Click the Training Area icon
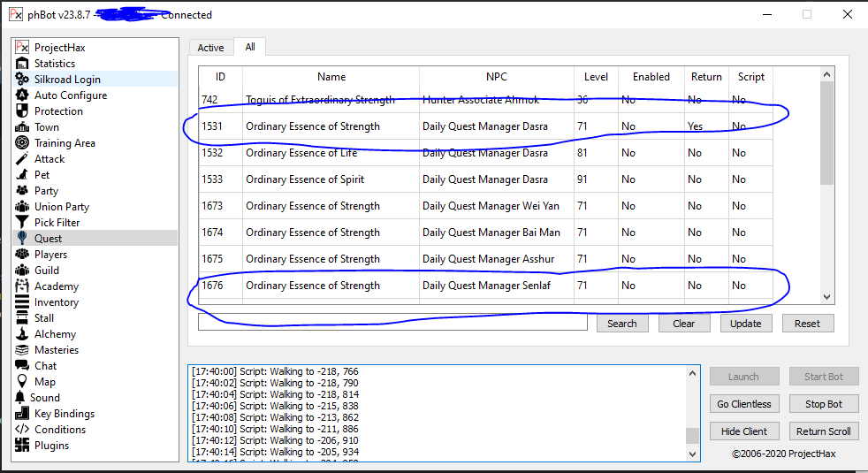This screenshot has width=868, height=473. [23, 143]
